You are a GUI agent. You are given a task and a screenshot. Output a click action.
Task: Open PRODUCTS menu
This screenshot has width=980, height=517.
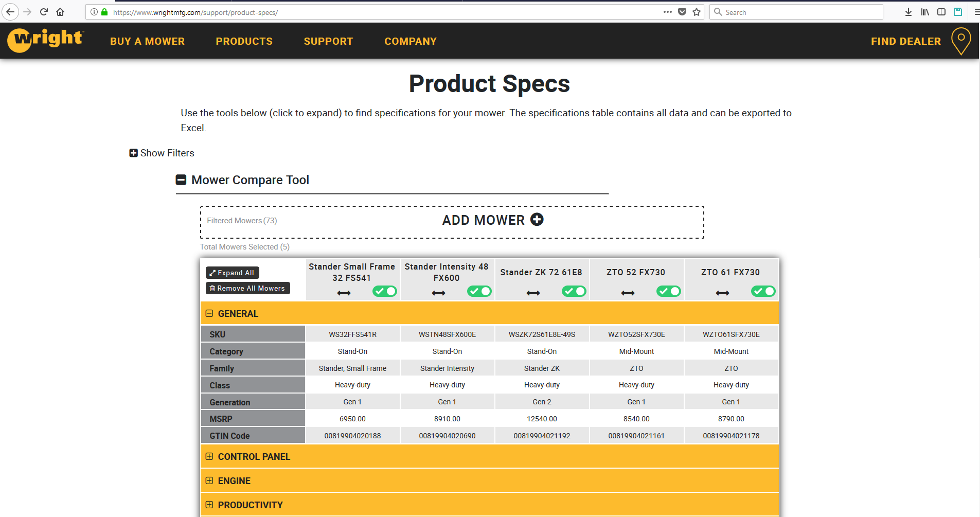click(x=244, y=41)
